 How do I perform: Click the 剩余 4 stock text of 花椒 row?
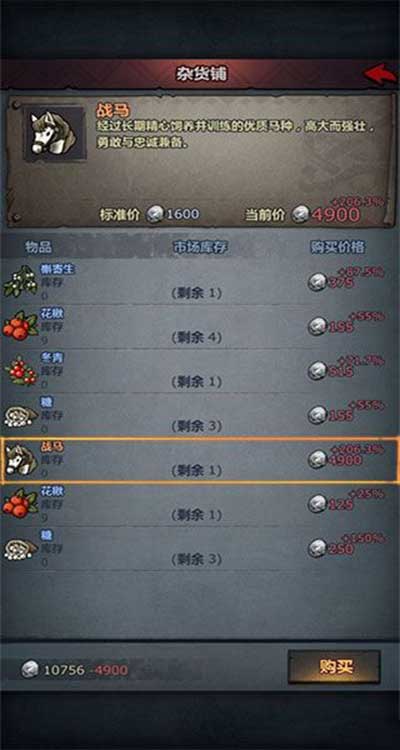click(x=197, y=338)
